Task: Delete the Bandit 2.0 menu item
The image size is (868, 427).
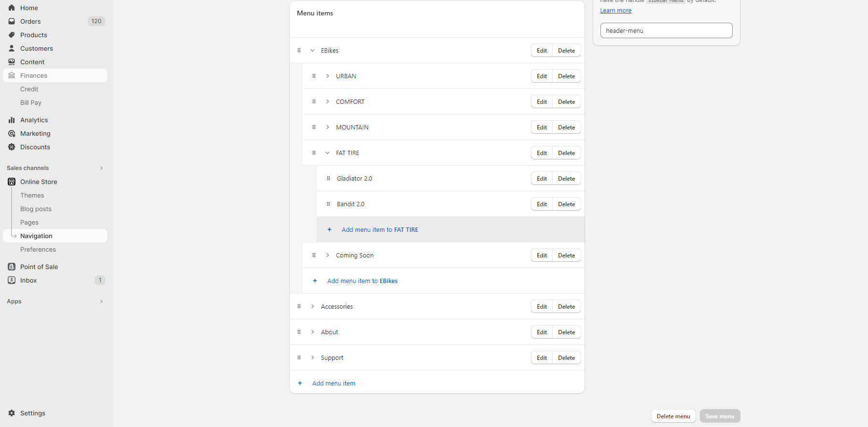Action: pos(566,204)
